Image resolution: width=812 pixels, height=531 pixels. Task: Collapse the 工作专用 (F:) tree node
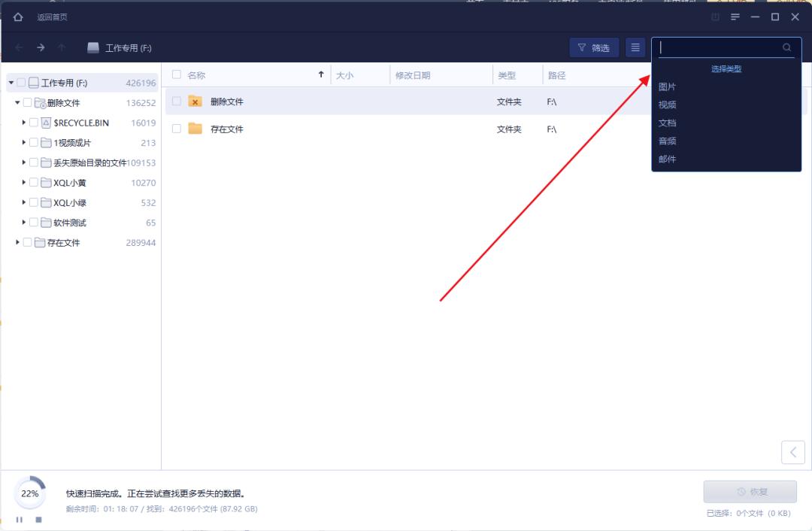pos(11,83)
